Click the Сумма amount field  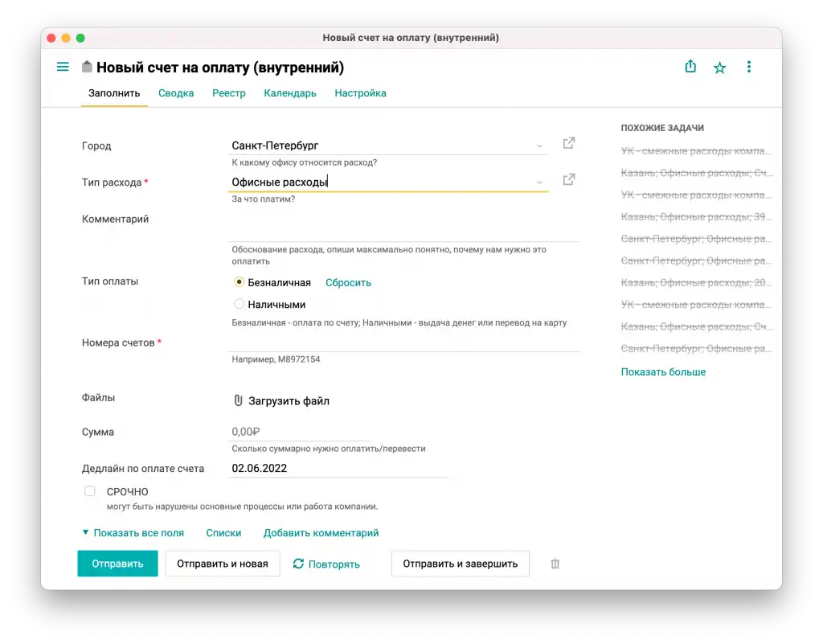tap(299, 432)
